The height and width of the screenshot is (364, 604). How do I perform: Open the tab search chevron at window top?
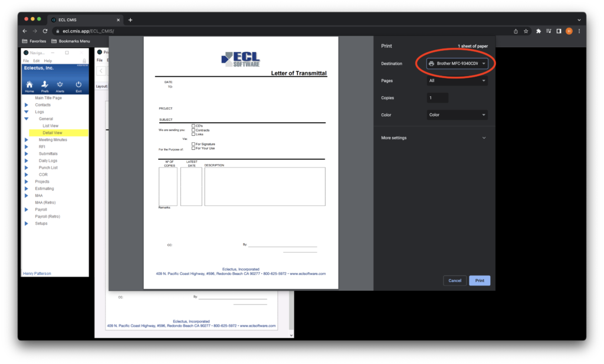579,20
